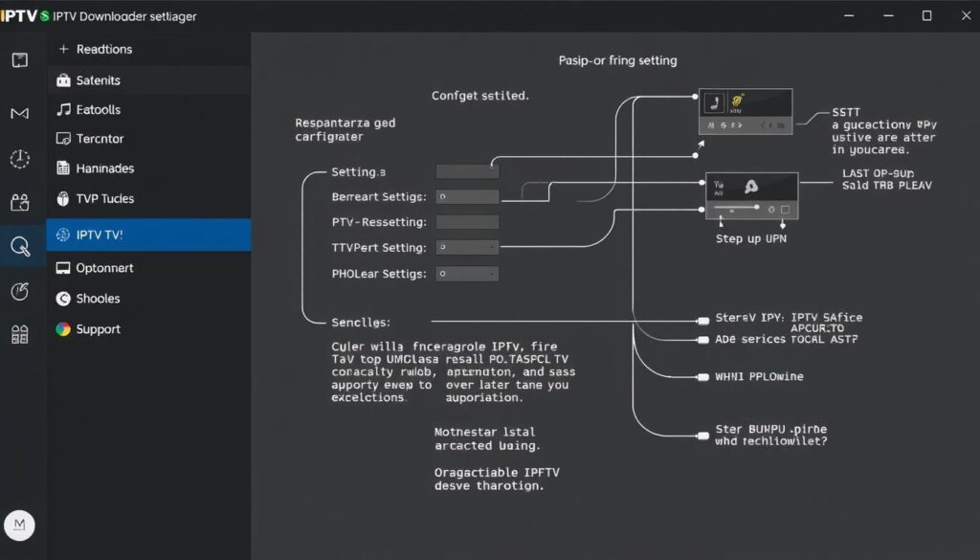
Task: Click the music note icon for Eatoolls
Action: pos(63,109)
